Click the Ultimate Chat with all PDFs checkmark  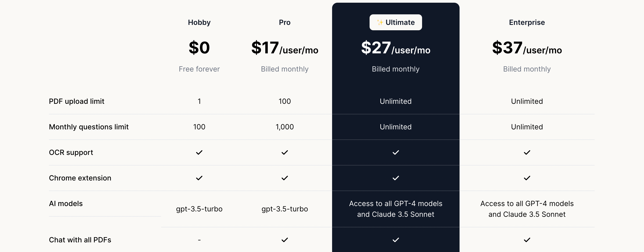pyautogui.click(x=396, y=240)
